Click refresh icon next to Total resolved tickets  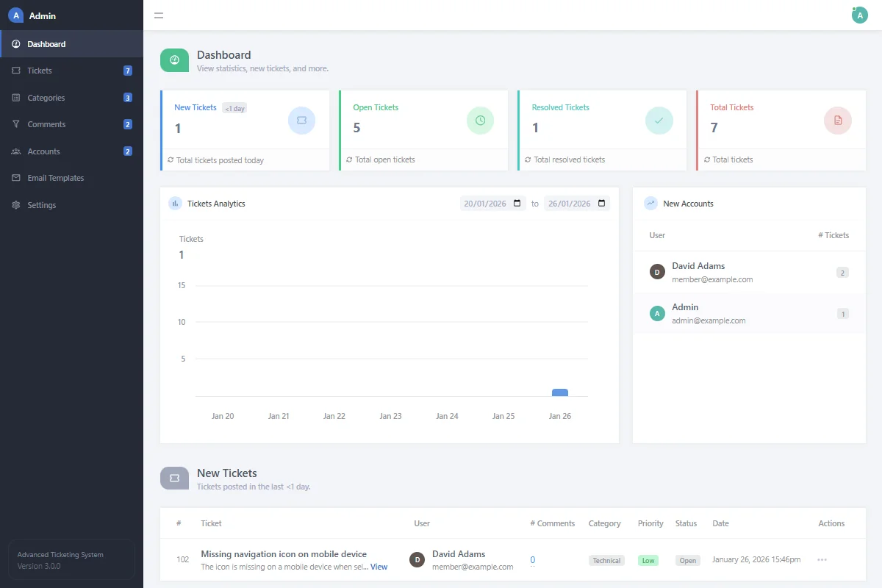(528, 159)
